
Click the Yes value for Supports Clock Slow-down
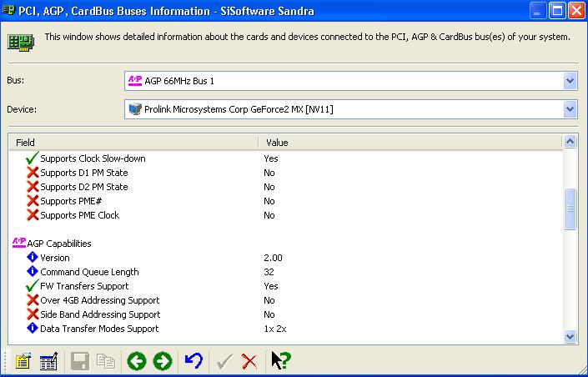pyautogui.click(x=271, y=158)
